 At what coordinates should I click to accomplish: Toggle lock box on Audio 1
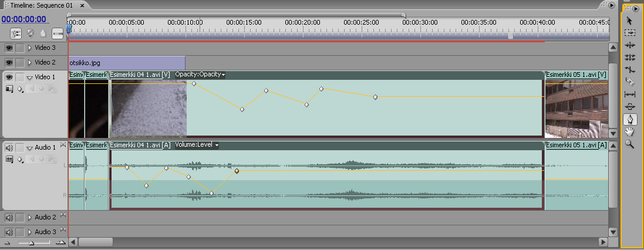pyautogui.click(x=20, y=147)
